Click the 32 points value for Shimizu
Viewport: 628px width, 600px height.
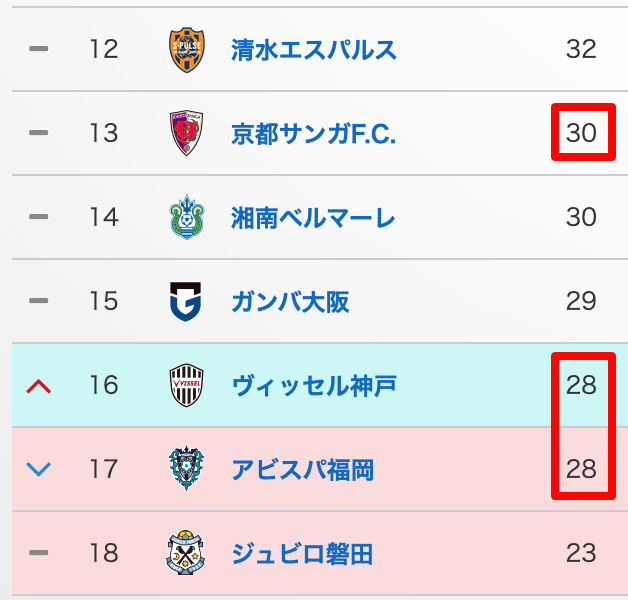580,49
